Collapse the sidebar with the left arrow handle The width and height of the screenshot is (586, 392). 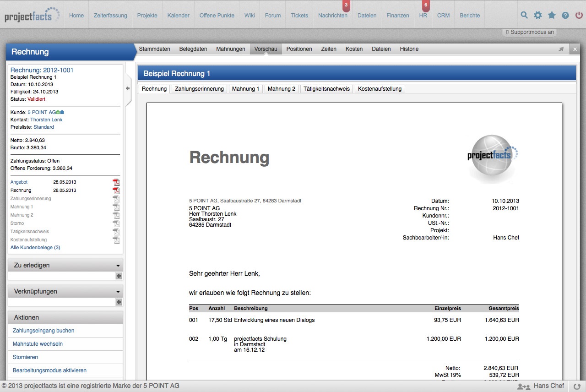tap(128, 89)
